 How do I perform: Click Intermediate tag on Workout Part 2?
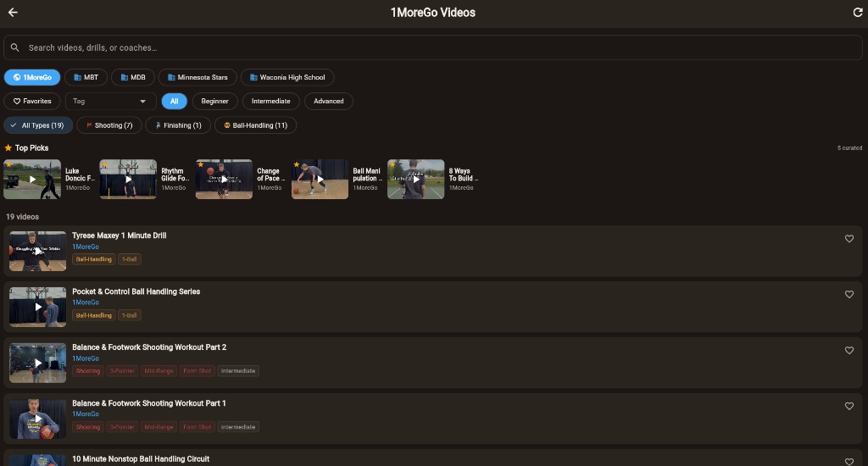click(238, 371)
